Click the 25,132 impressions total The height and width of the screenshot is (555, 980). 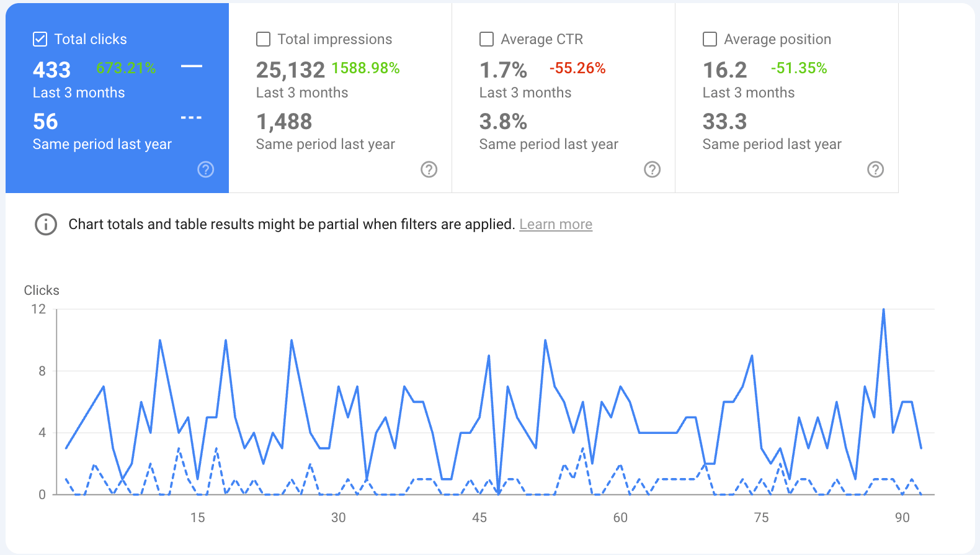[290, 70]
